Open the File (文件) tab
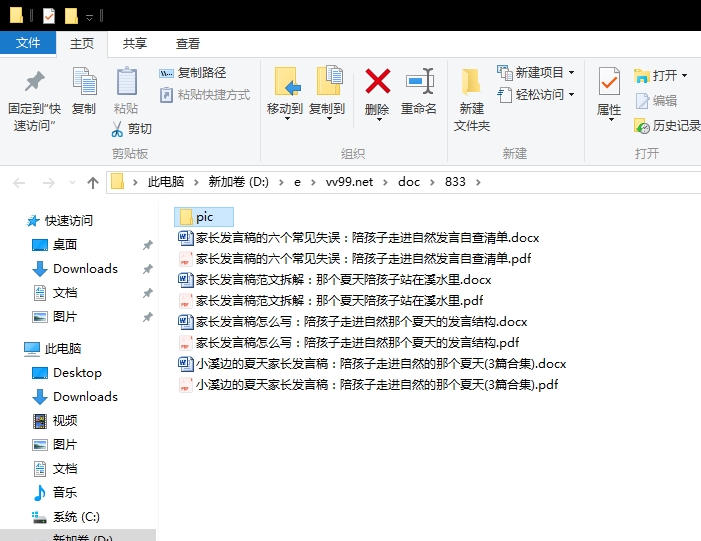 (x=28, y=43)
